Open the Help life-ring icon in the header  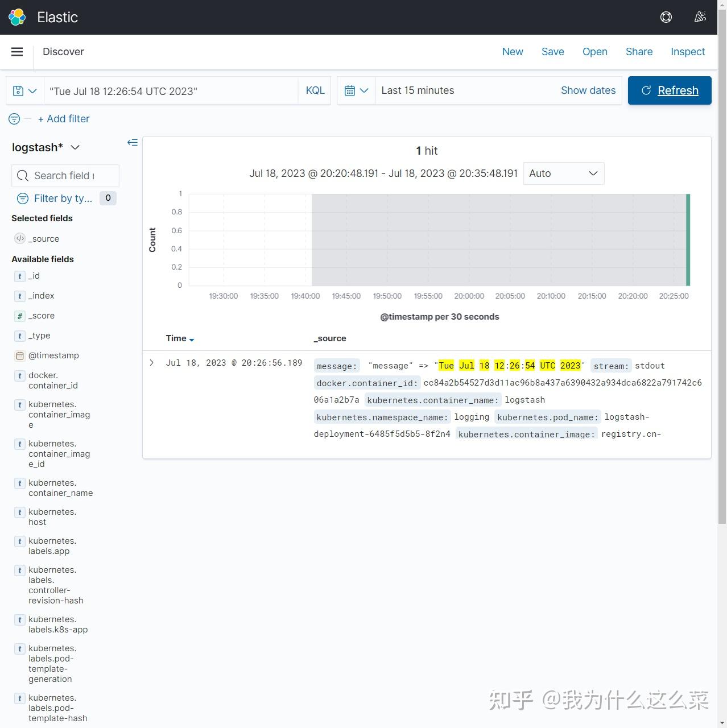[666, 17]
